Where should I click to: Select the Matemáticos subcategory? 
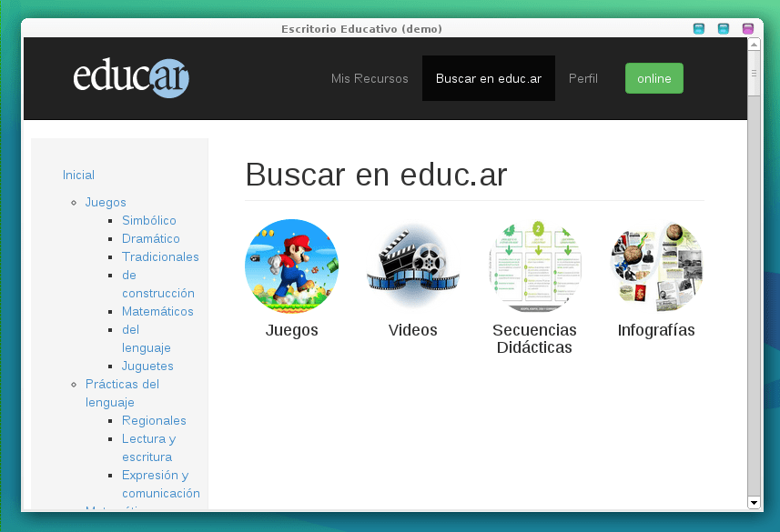pyautogui.click(x=157, y=312)
